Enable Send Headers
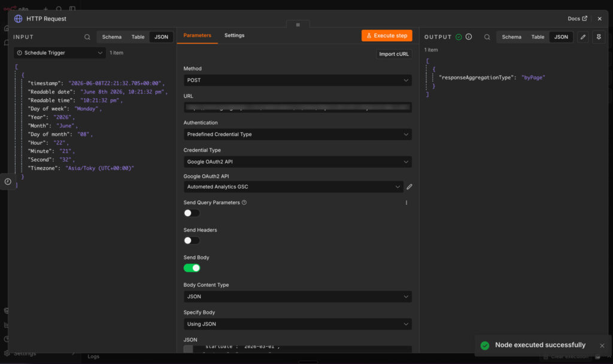The height and width of the screenshot is (364, 613). click(192, 241)
